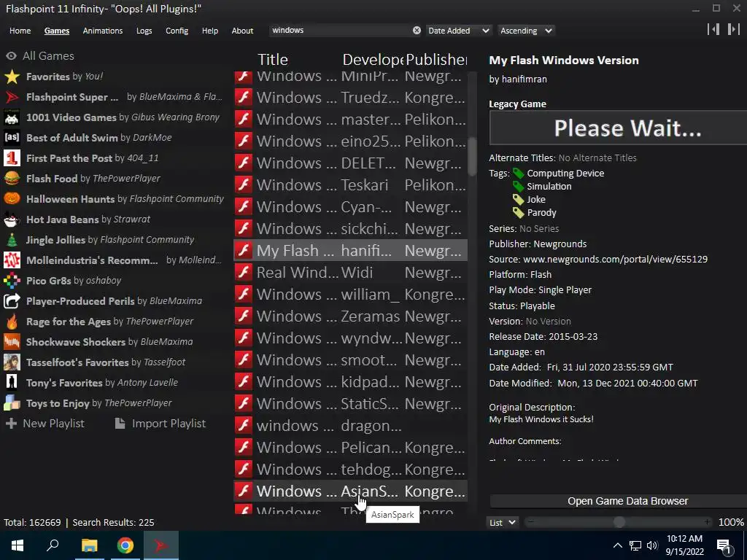This screenshot has width=747, height=560.
Task: Select the Windows row by Zeramas
Action: point(350,316)
